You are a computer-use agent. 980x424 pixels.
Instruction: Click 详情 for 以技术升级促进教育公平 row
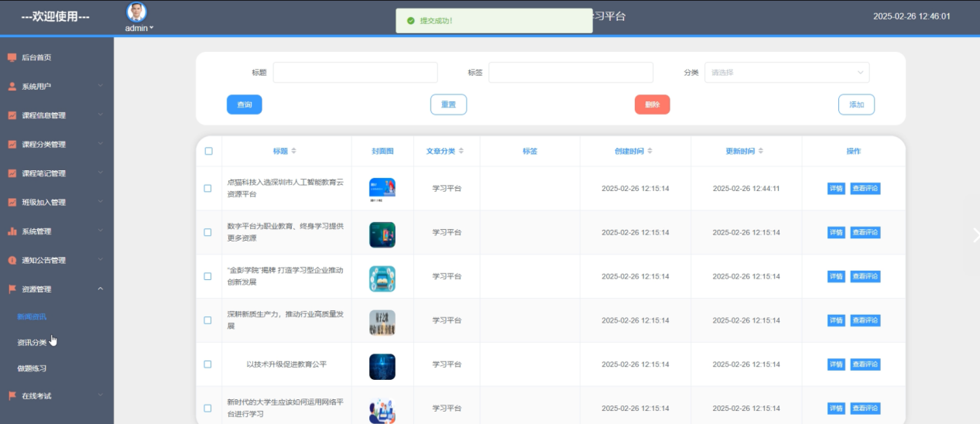click(x=836, y=364)
